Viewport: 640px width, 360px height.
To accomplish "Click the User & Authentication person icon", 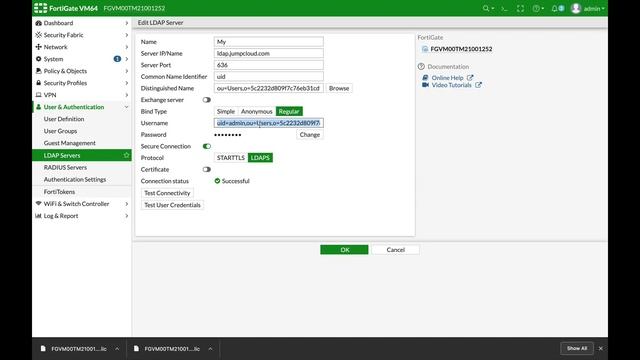I will pyautogui.click(x=38, y=107).
